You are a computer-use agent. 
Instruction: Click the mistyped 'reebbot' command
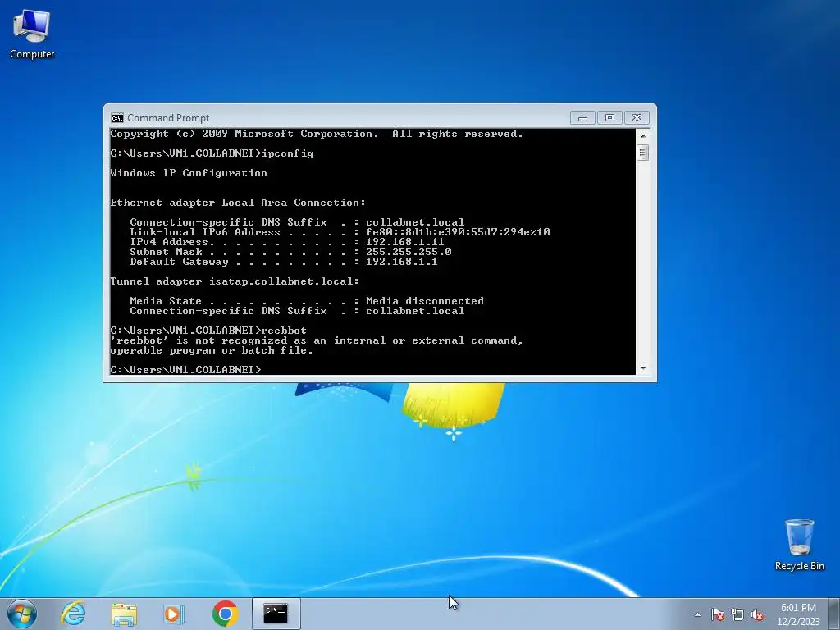pyautogui.click(x=285, y=331)
